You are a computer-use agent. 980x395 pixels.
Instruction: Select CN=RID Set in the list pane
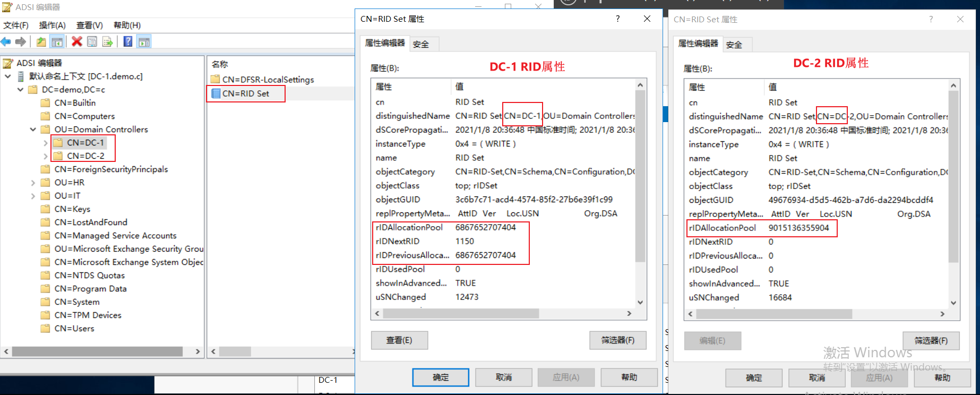tap(246, 93)
